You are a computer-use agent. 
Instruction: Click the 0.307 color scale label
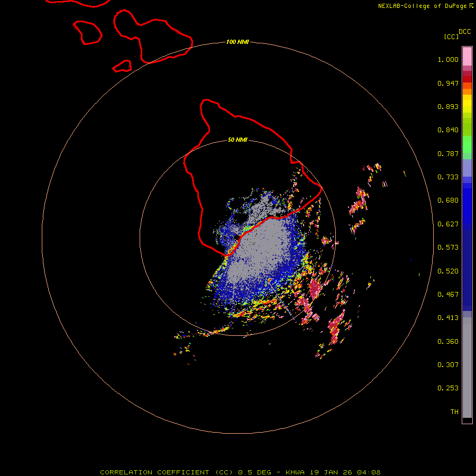point(448,365)
